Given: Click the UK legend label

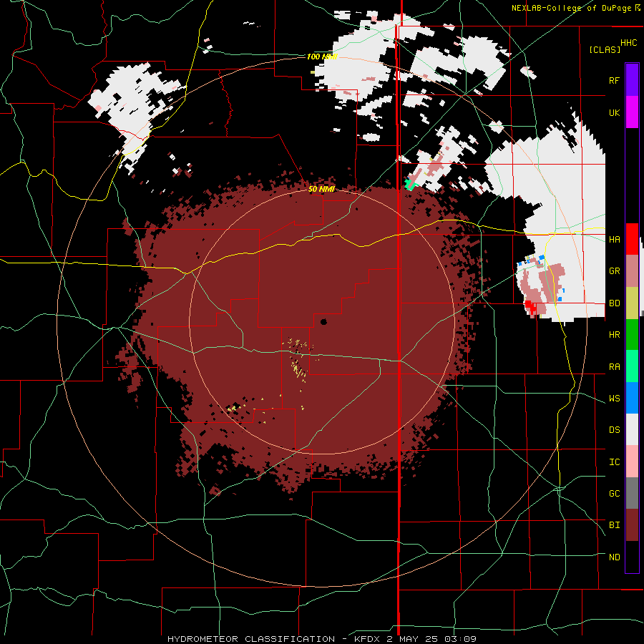Looking at the screenshot, I should [614, 112].
